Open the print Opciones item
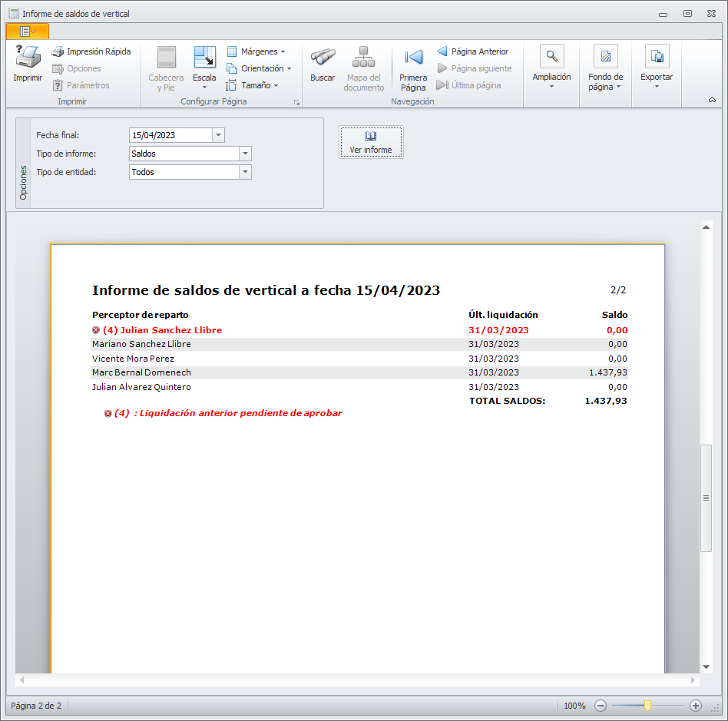The image size is (728, 721). click(77, 68)
